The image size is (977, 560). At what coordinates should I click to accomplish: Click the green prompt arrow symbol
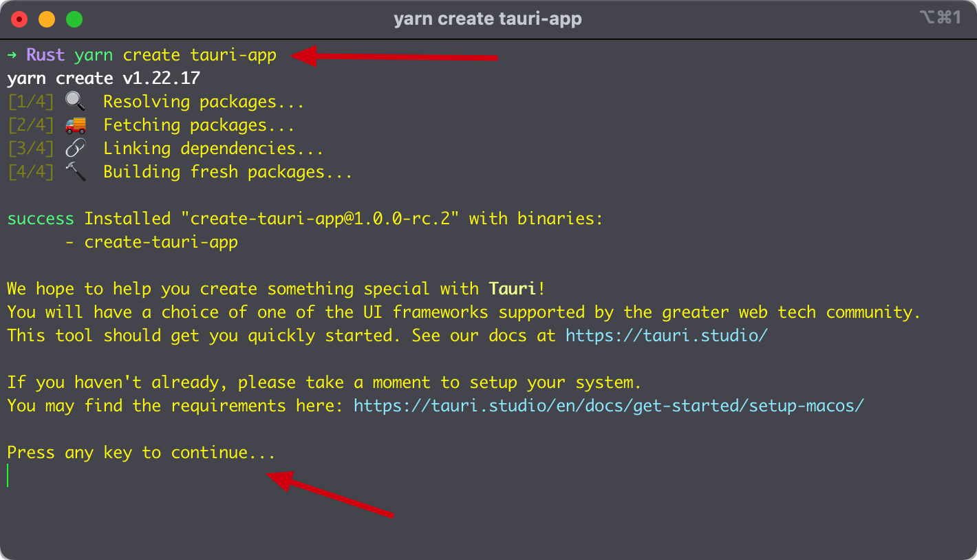tap(12, 56)
